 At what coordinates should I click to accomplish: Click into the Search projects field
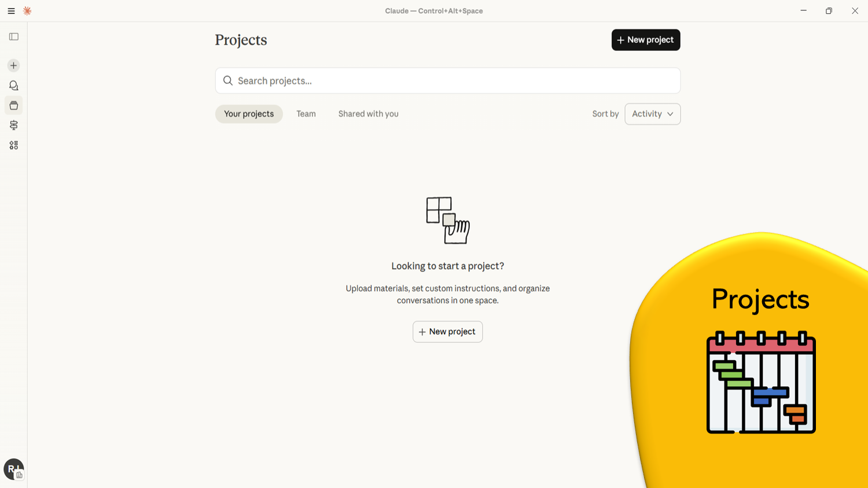click(451, 81)
